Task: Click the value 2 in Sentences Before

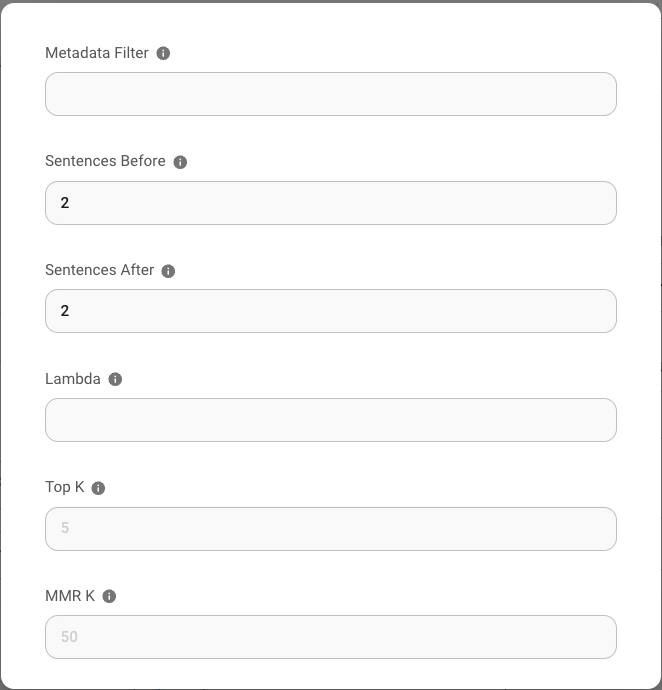Action: click(65, 203)
